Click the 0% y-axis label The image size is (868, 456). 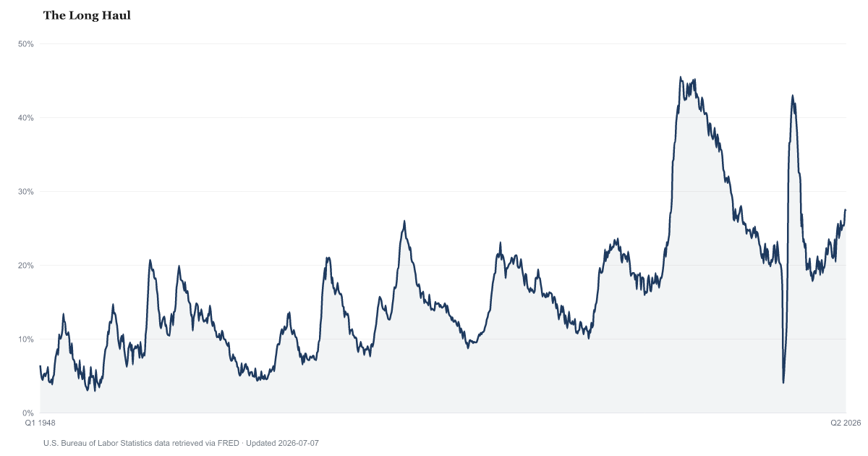[x=28, y=413]
